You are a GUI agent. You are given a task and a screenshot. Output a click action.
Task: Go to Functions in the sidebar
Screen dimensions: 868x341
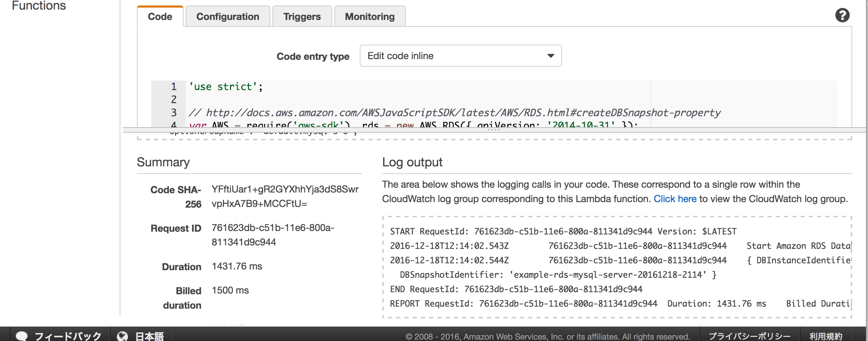[39, 5]
